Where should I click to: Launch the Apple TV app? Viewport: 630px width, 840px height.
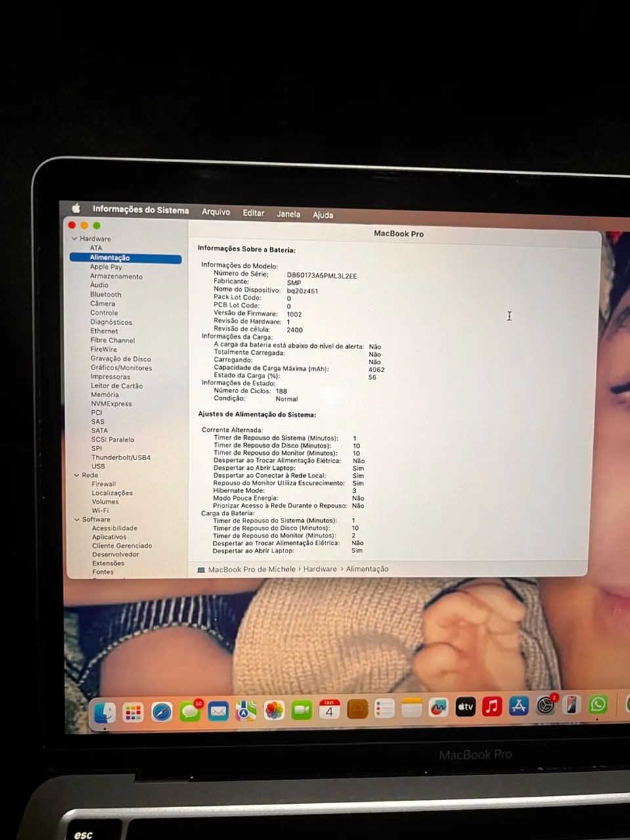click(x=465, y=707)
